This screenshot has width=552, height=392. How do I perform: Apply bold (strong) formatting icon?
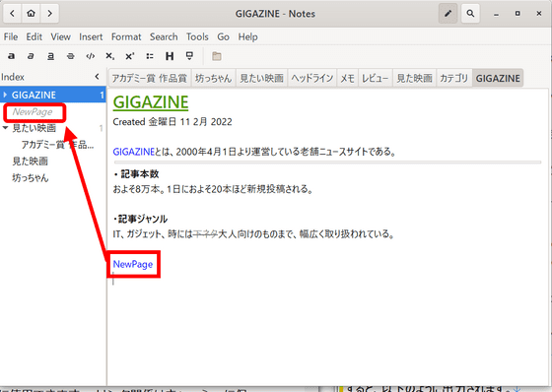click(x=11, y=56)
